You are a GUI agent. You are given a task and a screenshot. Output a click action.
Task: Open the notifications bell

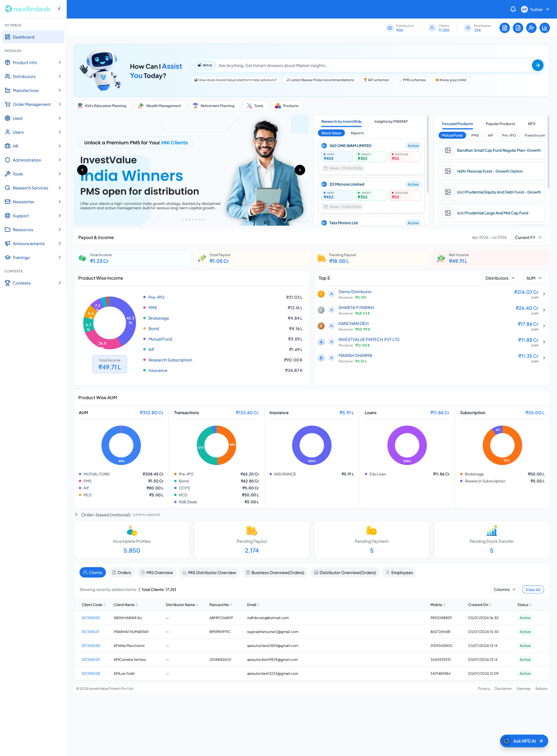pyautogui.click(x=513, y=9)
